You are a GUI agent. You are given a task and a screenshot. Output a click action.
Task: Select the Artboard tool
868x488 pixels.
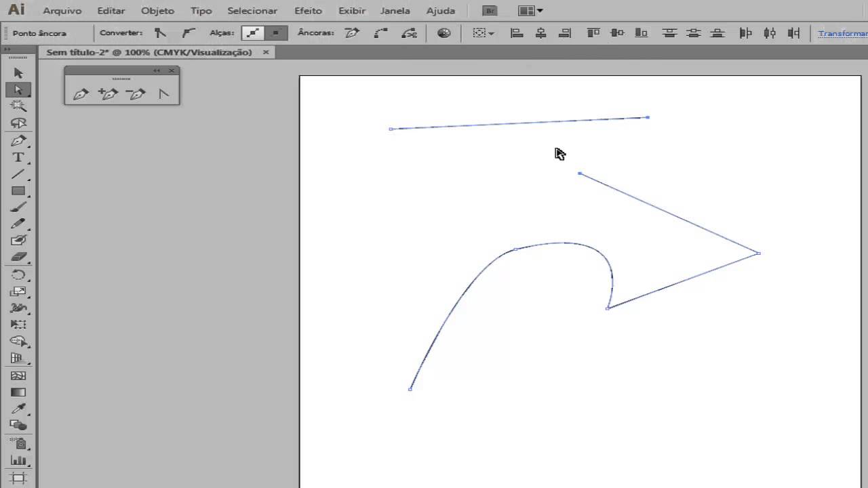coord(18,478)
